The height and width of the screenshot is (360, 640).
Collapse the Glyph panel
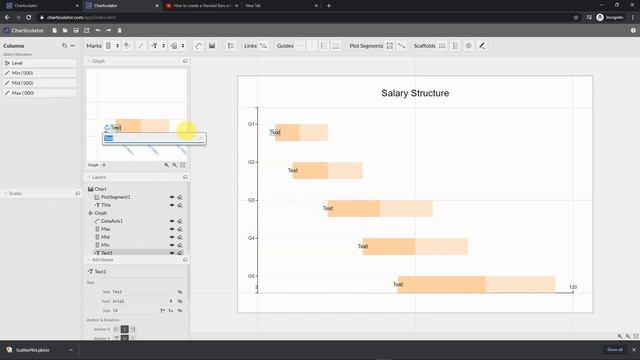89,61
